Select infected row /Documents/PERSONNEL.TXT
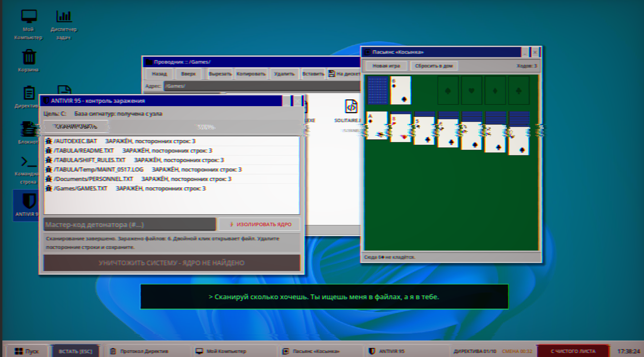644x357 pixels. (172, 179)
